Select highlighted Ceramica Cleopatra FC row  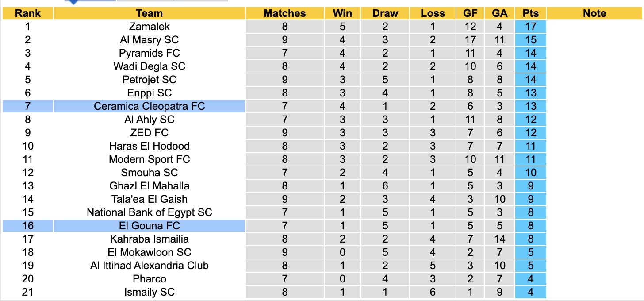(x=149, y=106)
